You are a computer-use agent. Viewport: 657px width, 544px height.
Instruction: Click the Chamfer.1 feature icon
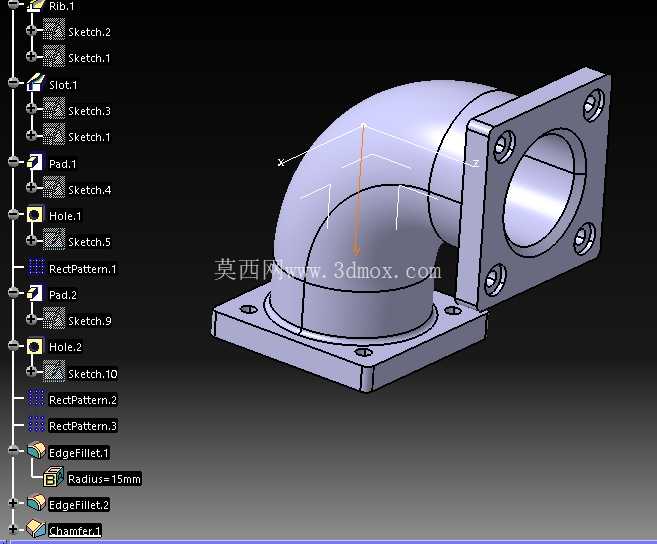point(36,529)
